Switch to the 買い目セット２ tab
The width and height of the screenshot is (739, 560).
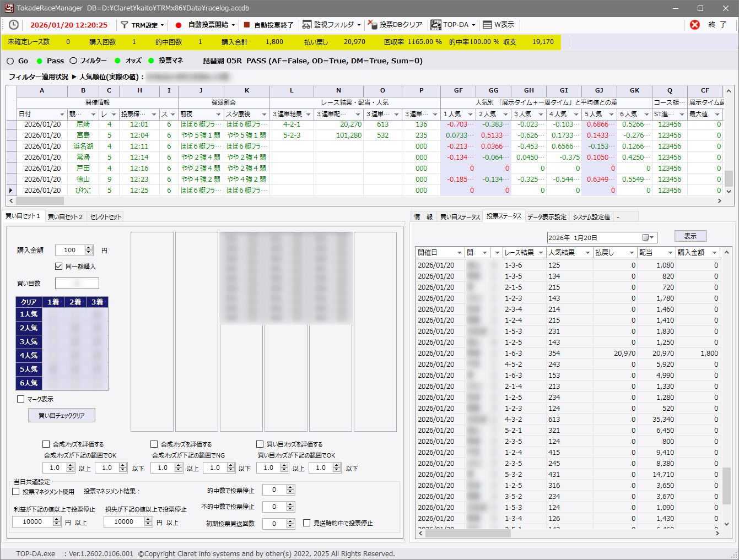pyautogui.click(x=65, y=217)
